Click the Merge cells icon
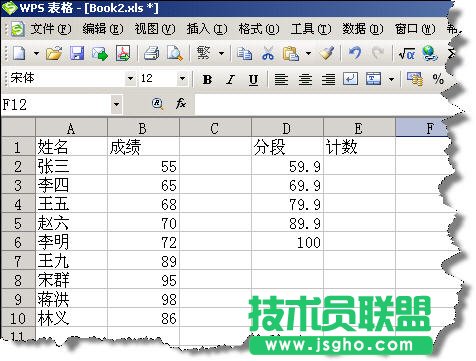This screenshot has width=476, height=361. (373, 80)
